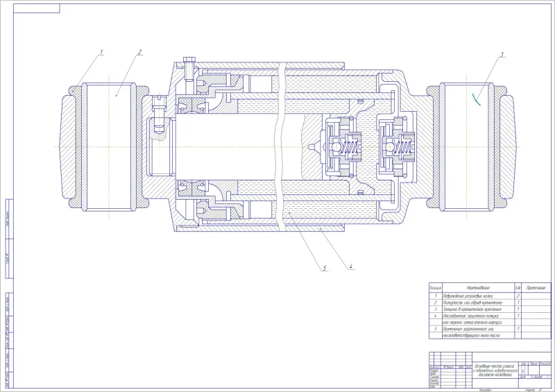Click position cell '3' in the defects table

[x=436, y=309]
